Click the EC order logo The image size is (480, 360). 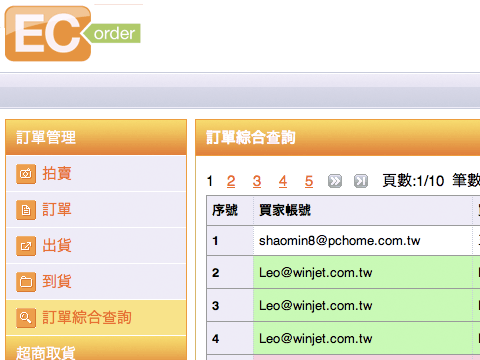click(x=73, y=33)
